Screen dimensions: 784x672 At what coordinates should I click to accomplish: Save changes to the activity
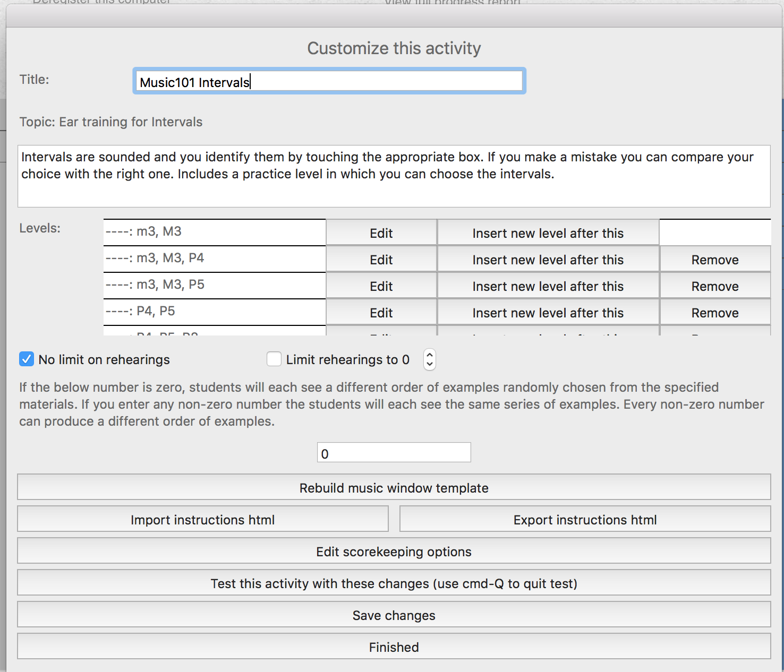[x=394, y=615]
